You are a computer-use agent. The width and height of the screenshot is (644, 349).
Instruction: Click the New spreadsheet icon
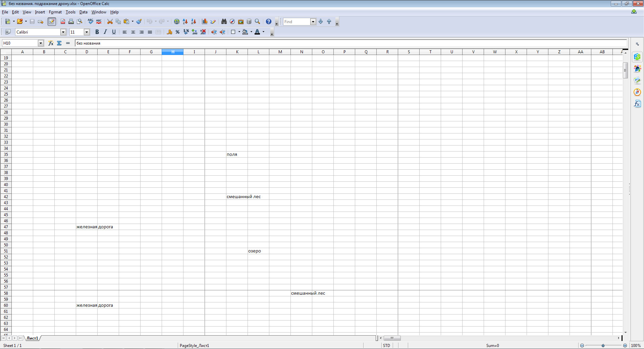7,21
